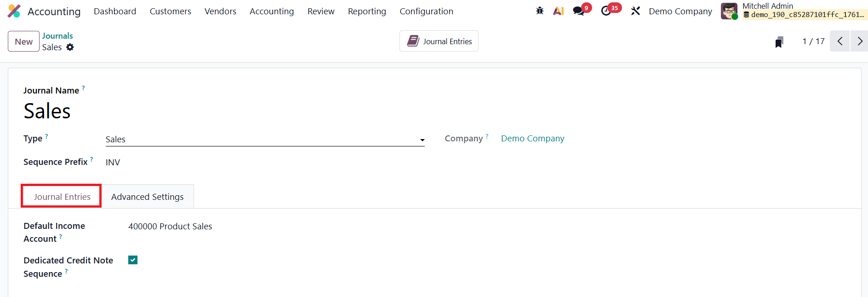Open the debug bug icon menu
The width and height of the screenshot is (868, 297).
pyautogui.click(x=540, y=11)
